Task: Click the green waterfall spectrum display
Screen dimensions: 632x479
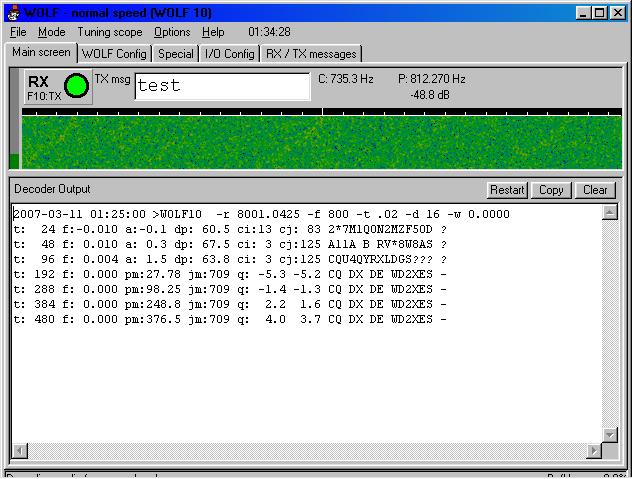Action: click(322, 143)
